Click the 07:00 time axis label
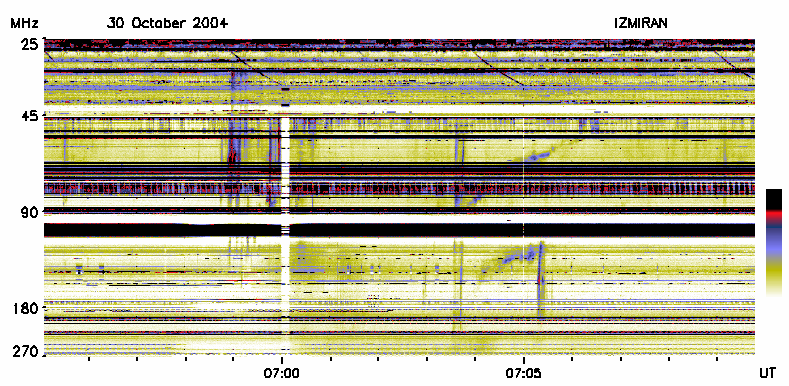 pyautogui.click(x=281, y=374)
